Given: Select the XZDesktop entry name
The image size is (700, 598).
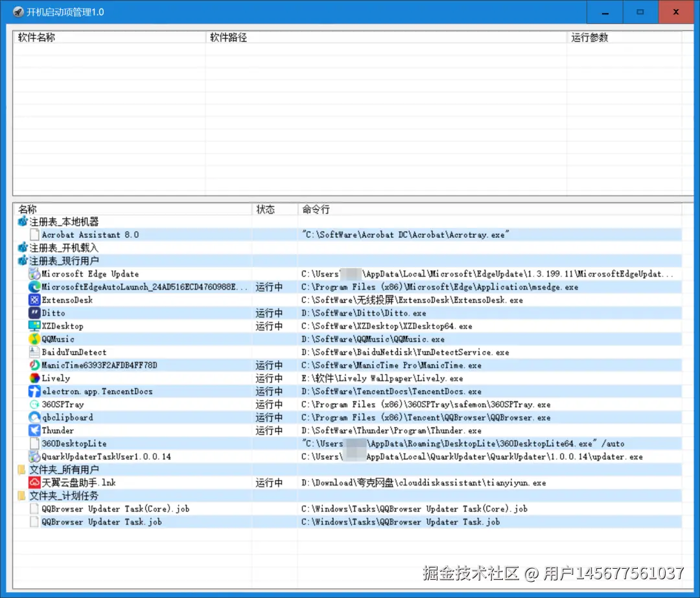Looking at the screenshot, I should [62, 327].
